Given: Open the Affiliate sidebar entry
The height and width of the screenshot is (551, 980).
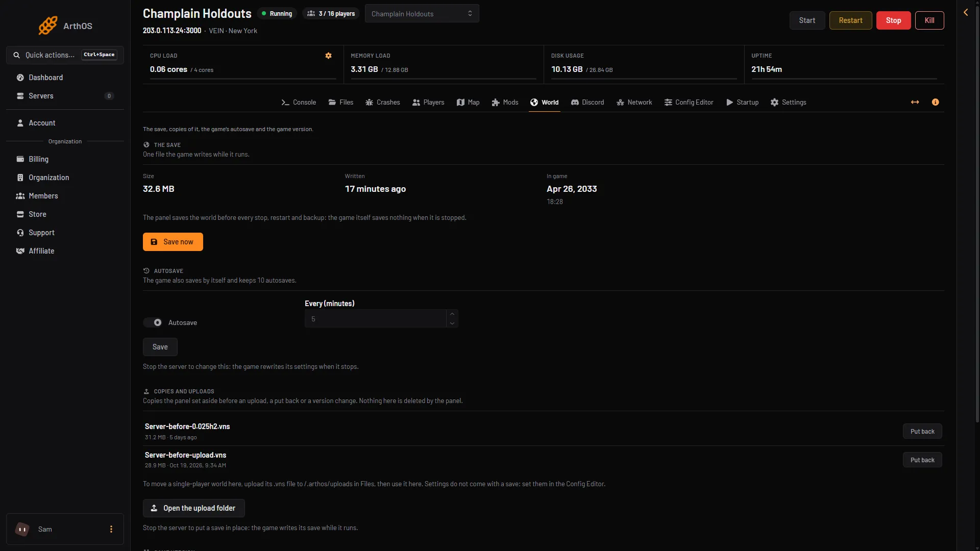Looking at the screenshot, I should click(65, 251).
